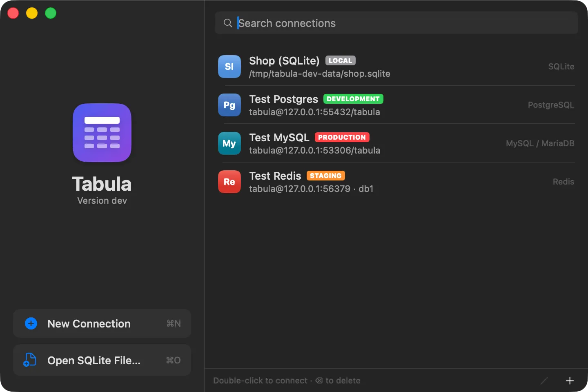Click the Test Redis 'Re' icon

(x=229, y=182)
